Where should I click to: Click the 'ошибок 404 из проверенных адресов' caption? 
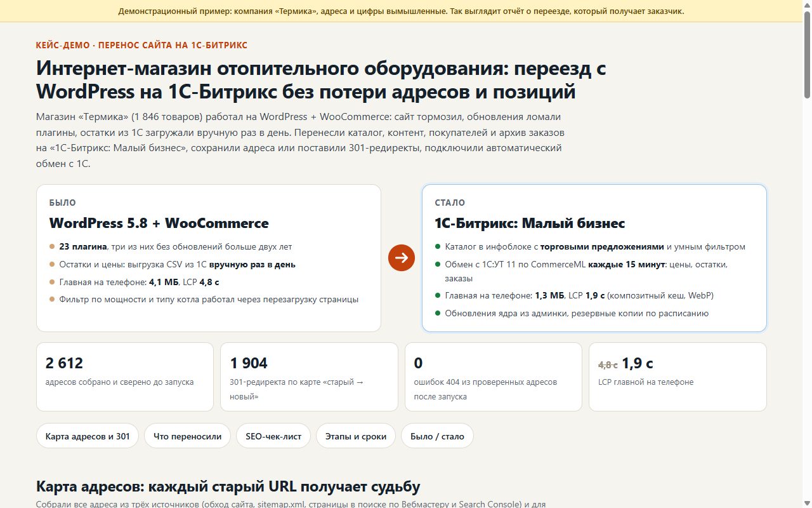(485, 389)
